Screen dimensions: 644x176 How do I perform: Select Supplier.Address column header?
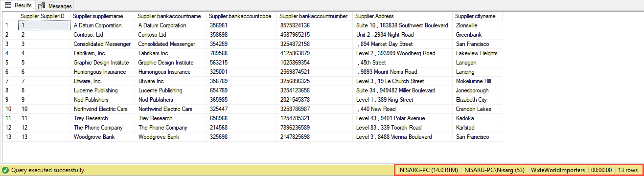click(402, 16)
